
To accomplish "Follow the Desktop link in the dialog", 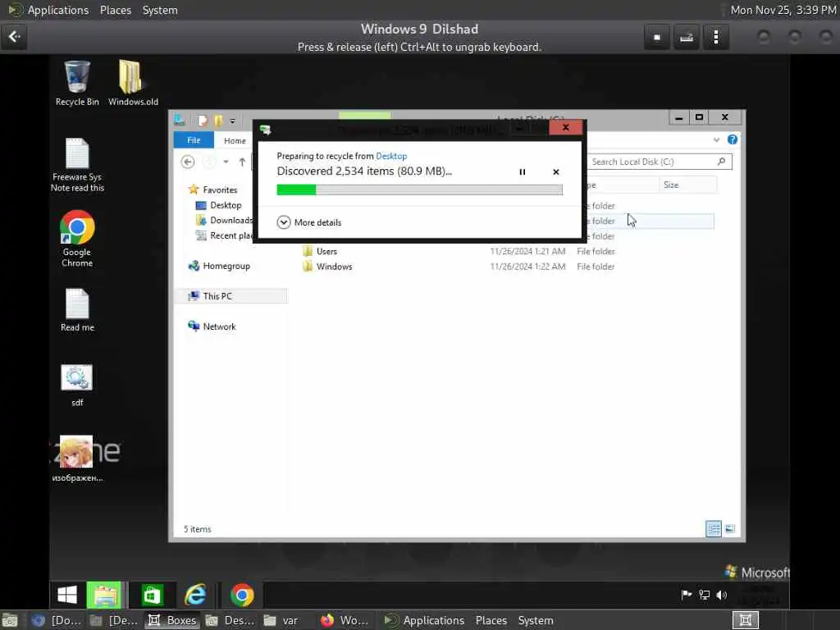I will (391, 156).
